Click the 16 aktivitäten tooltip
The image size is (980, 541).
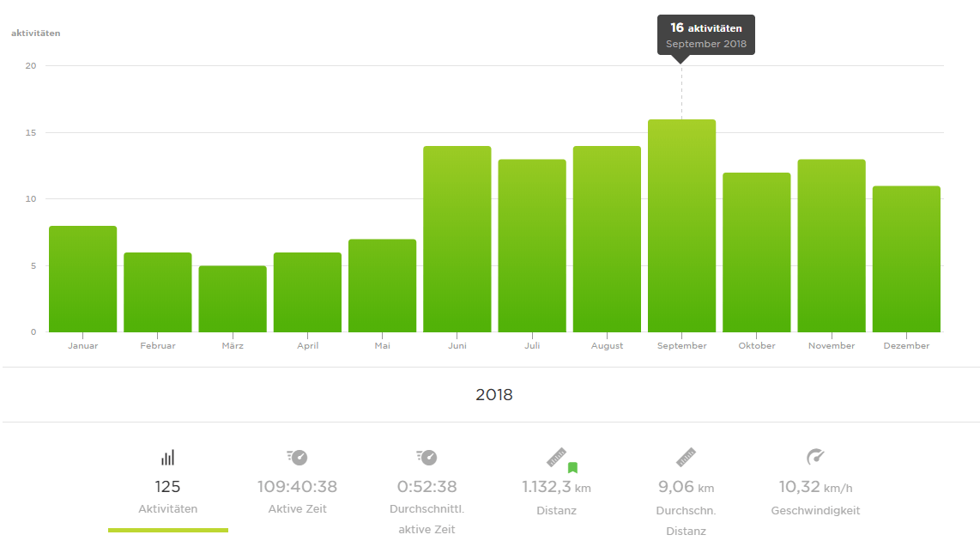point(705,35)
